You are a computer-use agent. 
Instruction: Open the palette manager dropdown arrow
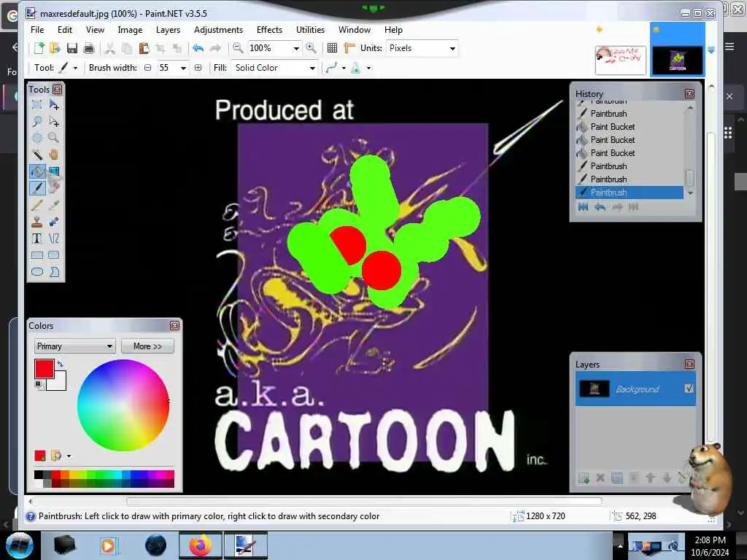click(x=69, y=456)
